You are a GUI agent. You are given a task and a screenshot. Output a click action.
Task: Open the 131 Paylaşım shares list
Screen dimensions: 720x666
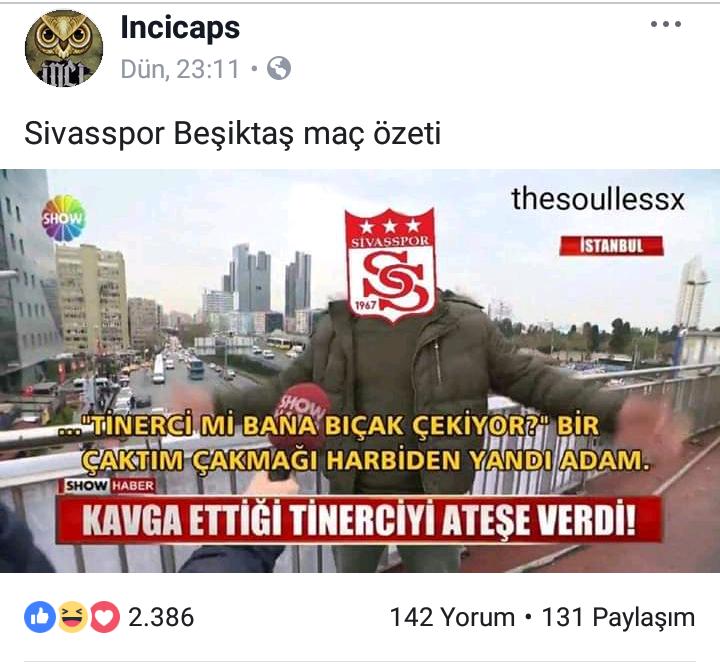click(x=618, y=617)
